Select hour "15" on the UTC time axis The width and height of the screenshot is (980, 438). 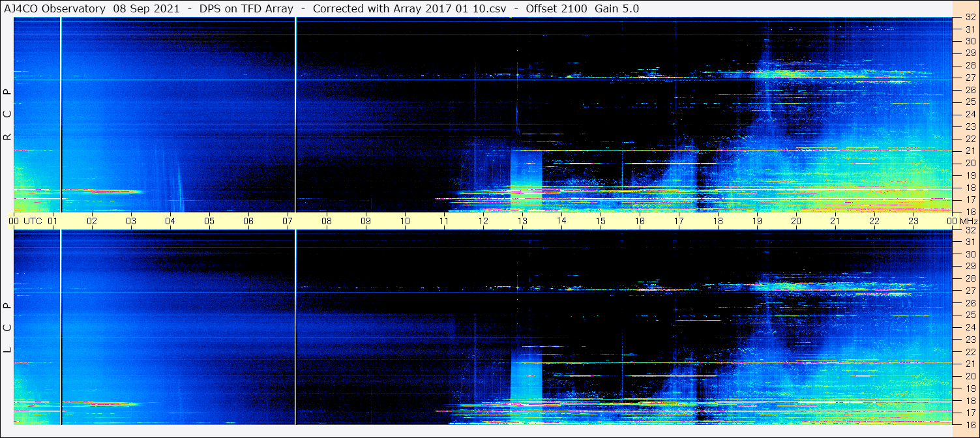601,221
